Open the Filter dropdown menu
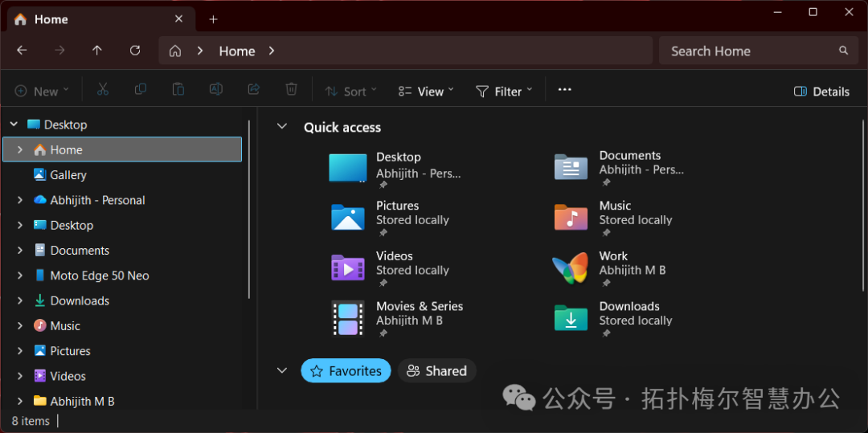This screenshot has width=868, height=433. point(504,92)
